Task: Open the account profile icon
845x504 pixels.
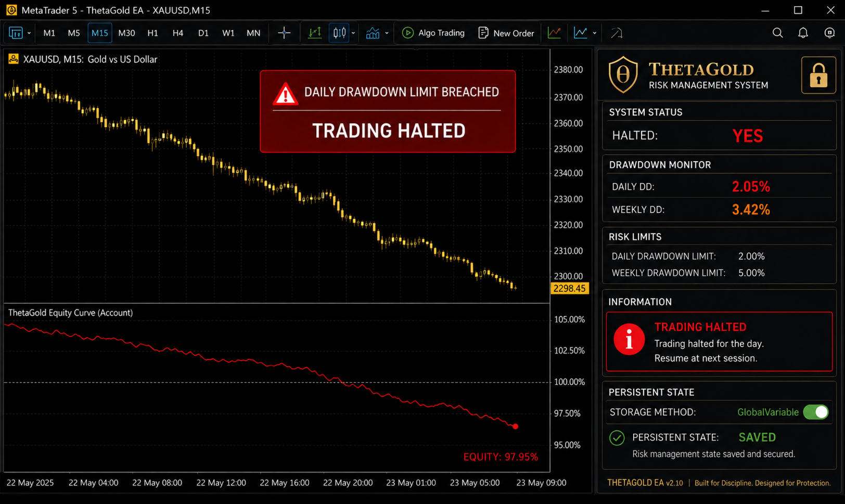Action: tap(829, 33)
